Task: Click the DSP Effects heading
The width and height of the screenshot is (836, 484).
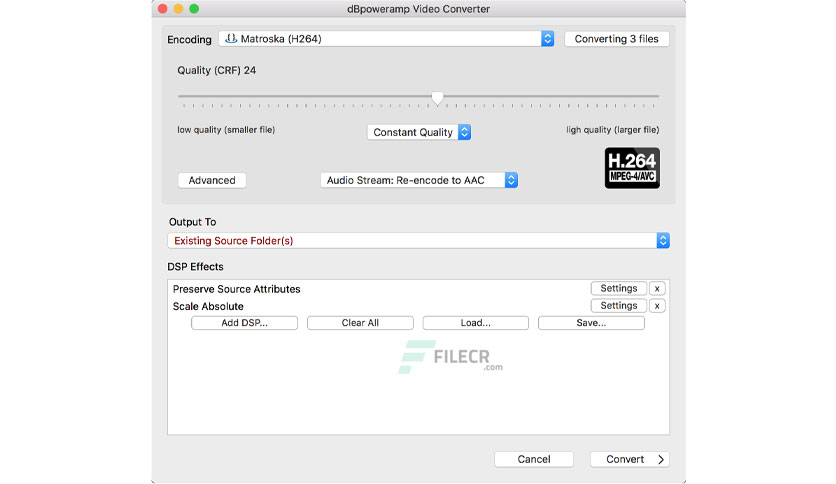Action: (x=195, y=267)
